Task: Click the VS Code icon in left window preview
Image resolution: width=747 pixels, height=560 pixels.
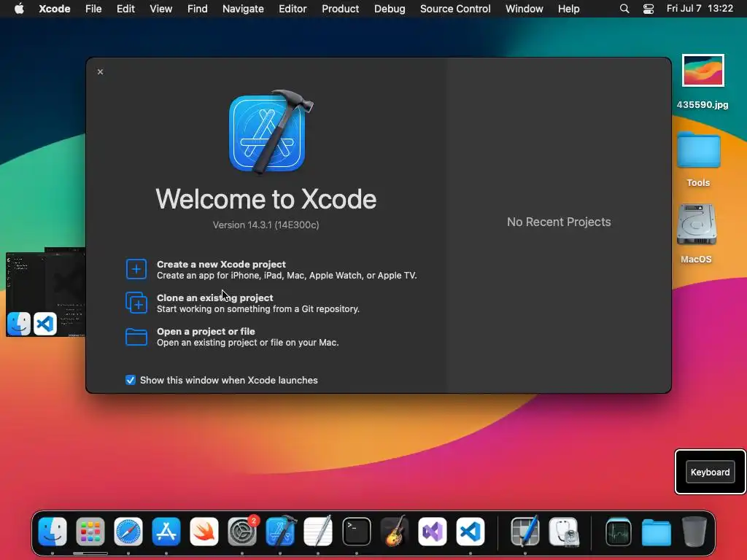Action: (x=45, y=324)
